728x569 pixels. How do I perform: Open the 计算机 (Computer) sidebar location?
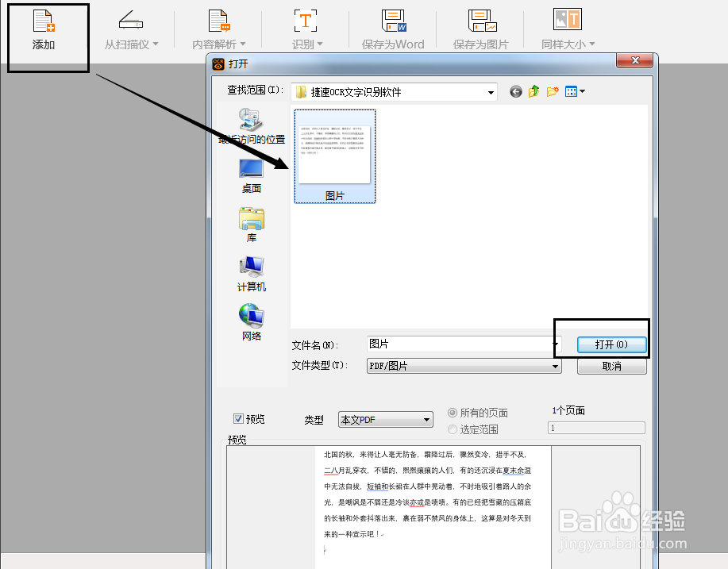point(251,274)
